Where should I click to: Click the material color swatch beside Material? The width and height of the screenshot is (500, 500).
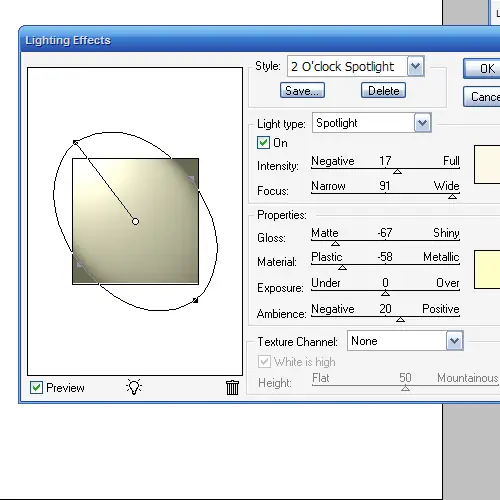click(487, 269)
